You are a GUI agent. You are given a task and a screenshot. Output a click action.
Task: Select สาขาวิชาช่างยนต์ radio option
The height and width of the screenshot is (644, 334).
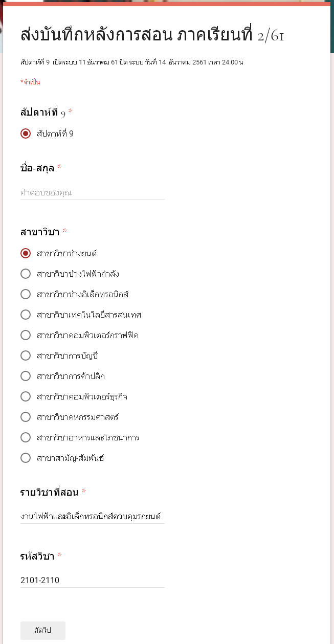(26, 253)
